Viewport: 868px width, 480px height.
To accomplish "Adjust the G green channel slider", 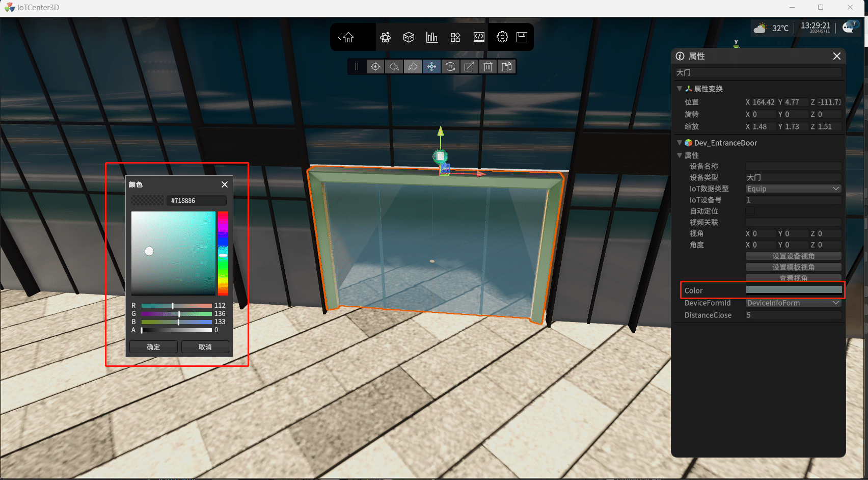I will 177,314.
